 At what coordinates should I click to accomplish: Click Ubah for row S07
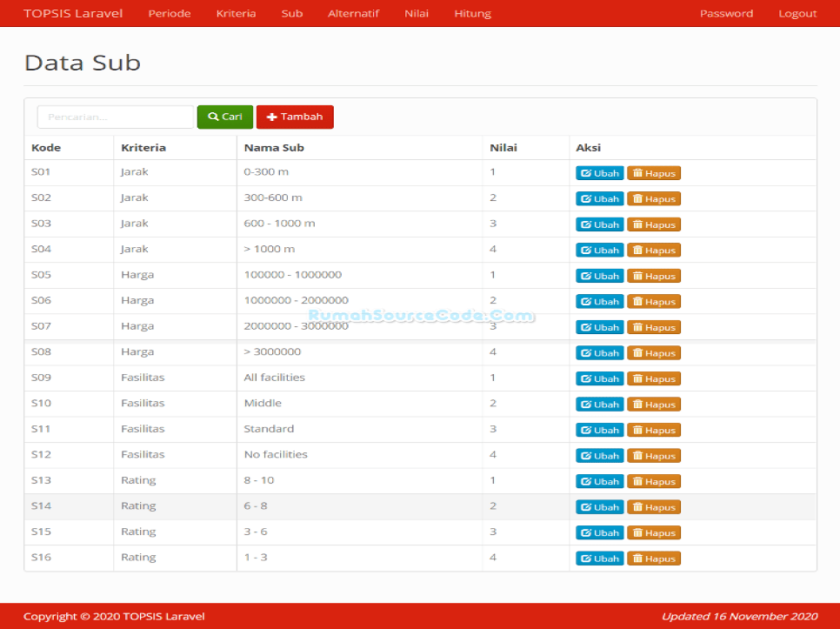tap(599, 327)
